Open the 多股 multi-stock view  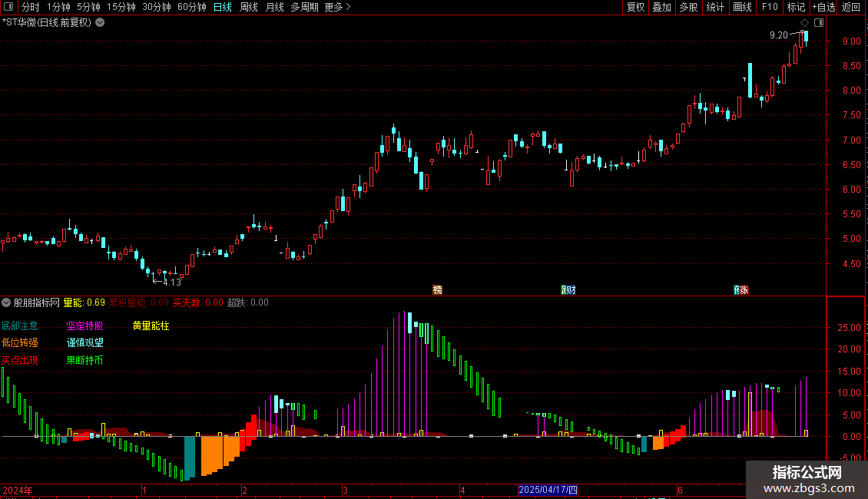[689, 7]
